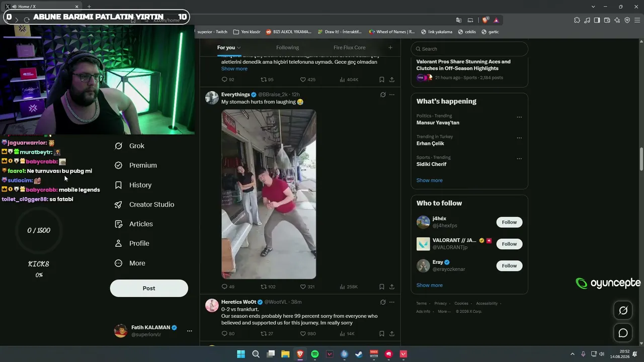Screen dimensions: 644x362
Task: Open the Wheel of Names bookmark
Action: point(392,32)
